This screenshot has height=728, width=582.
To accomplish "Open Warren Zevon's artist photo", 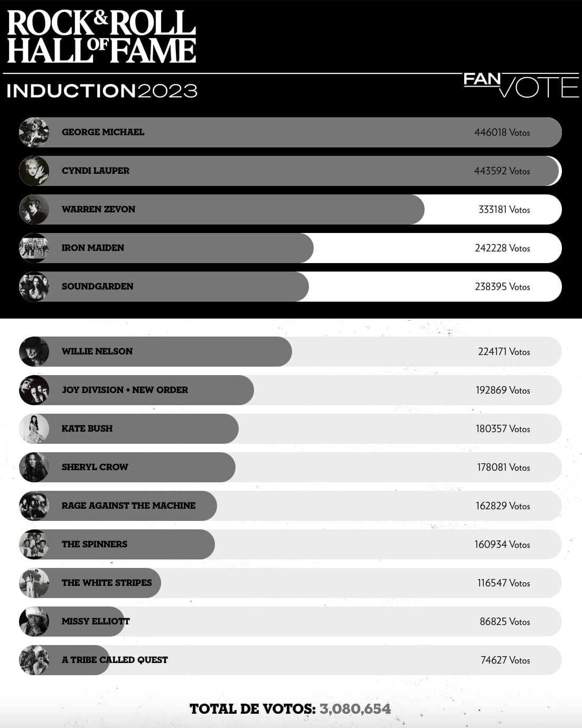I will click(x=34, y=209).
